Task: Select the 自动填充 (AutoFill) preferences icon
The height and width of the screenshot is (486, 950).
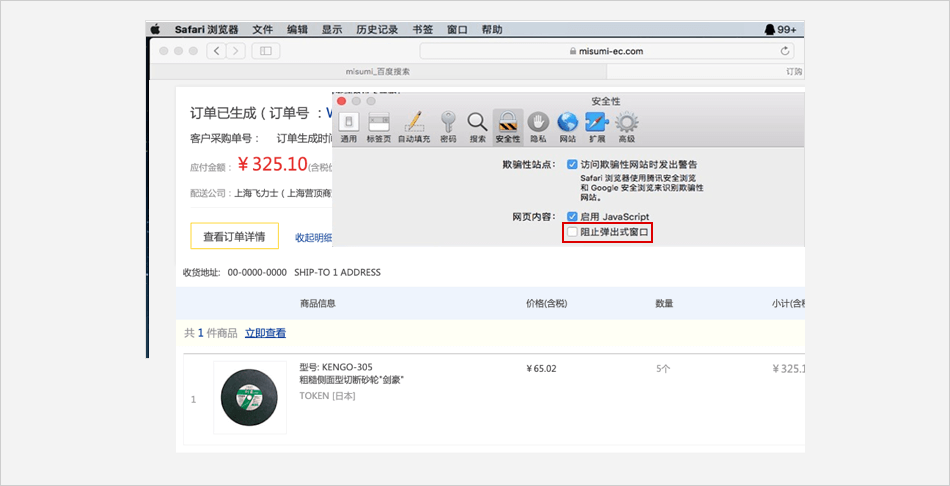Action: point(413,124)
